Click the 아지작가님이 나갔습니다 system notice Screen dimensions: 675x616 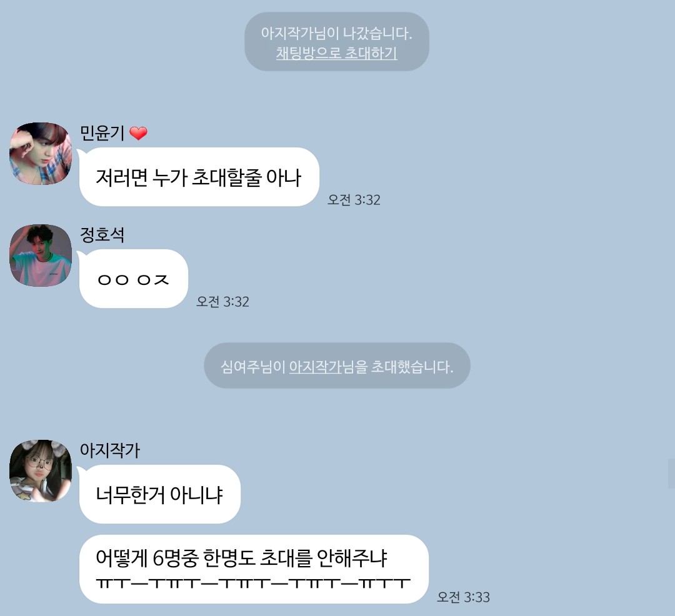click(337, 41)
